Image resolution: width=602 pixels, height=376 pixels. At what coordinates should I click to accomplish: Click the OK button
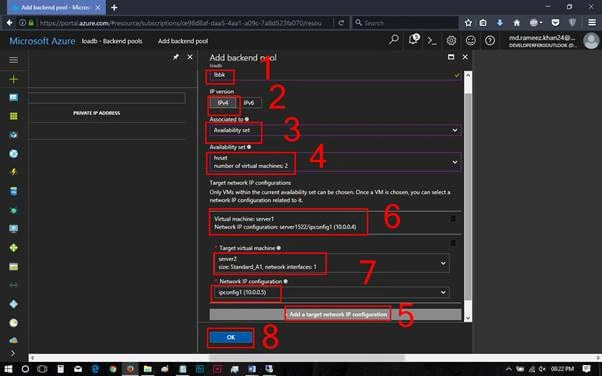231,337
